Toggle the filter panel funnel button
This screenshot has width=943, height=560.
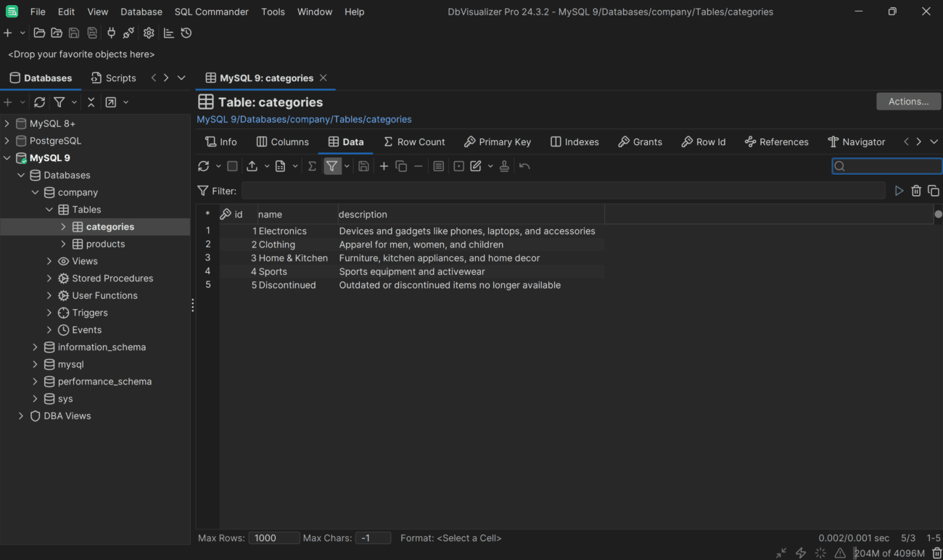pyautogui.click(x=332, y=166)
